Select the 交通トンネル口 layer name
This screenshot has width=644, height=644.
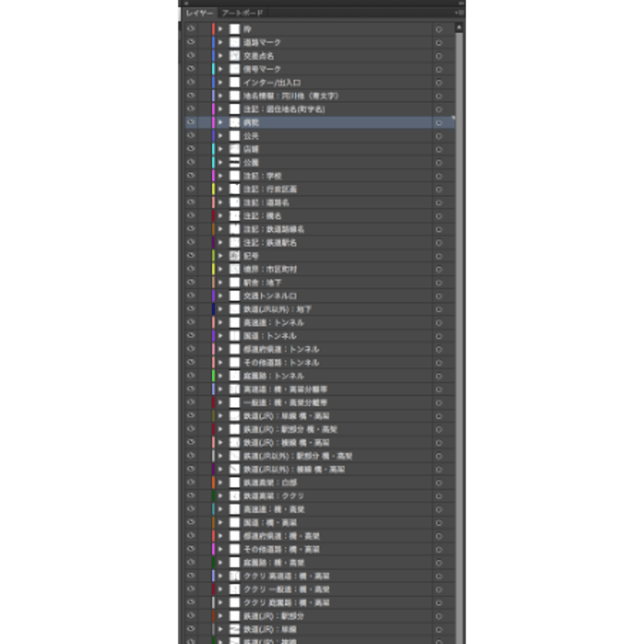[269, 295]
